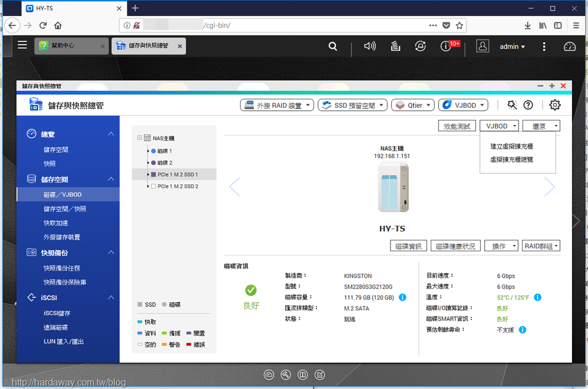Open the three-dot more options menu

click(x=544, y=46)
